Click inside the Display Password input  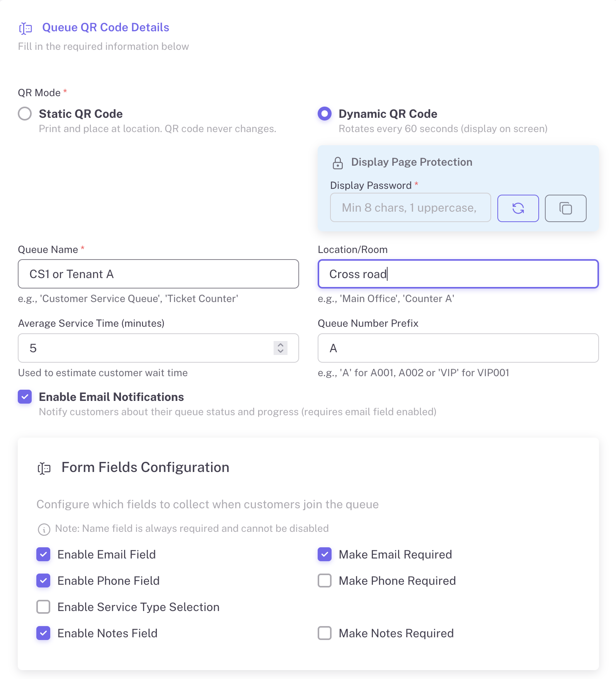coord(410,207)
